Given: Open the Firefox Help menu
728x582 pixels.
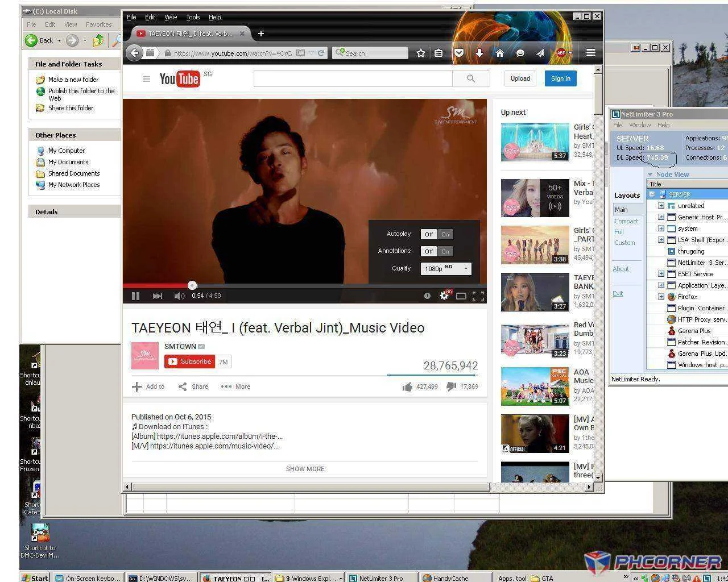Looking at the screenshot, I should click(215, 17).
